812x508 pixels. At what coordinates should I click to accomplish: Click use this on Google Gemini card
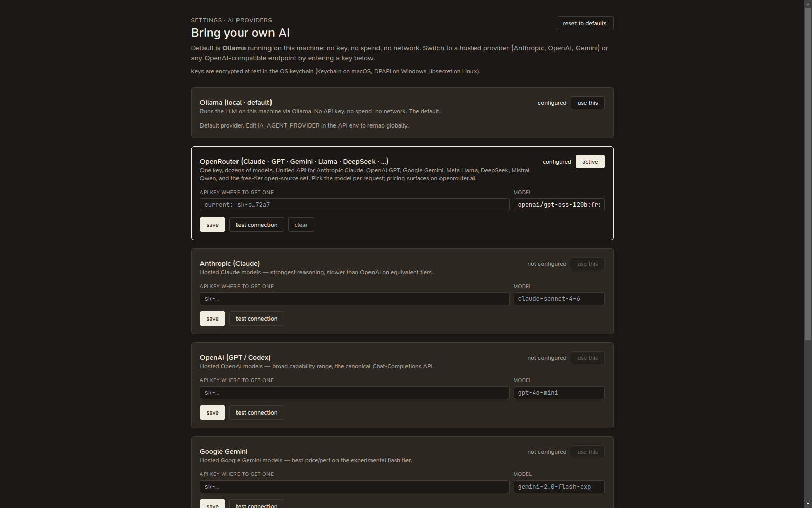coord(587,452)
